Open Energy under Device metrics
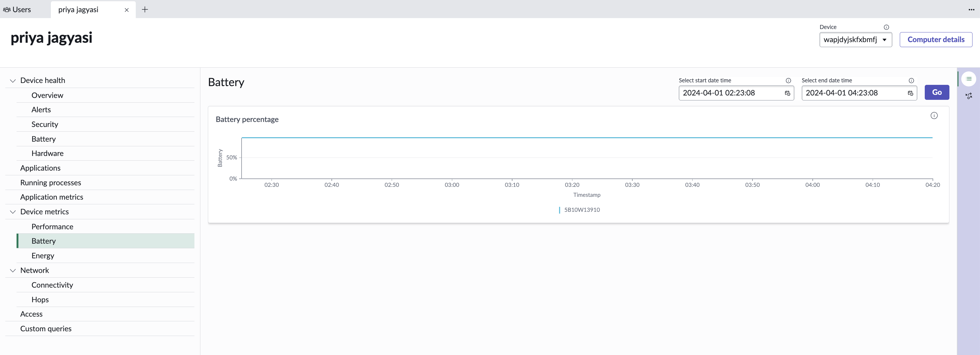The width and height of the screenshot is (980, 355). [105, 256]
